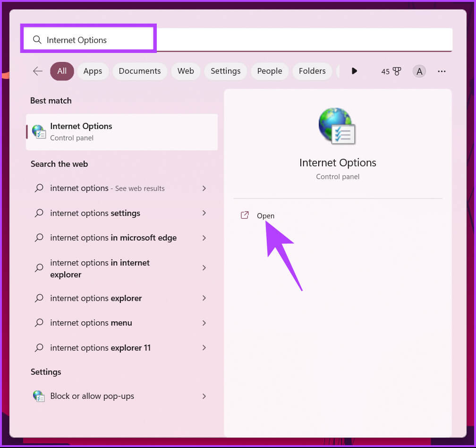Select the Folders filter tab
The height and width of the screenshot is (448, 476).
(312, 71)
